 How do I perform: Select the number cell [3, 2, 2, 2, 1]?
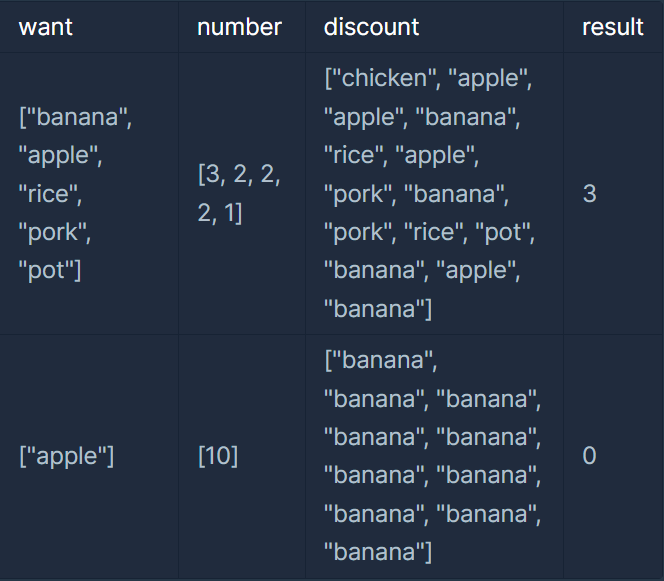pos(242,194)
